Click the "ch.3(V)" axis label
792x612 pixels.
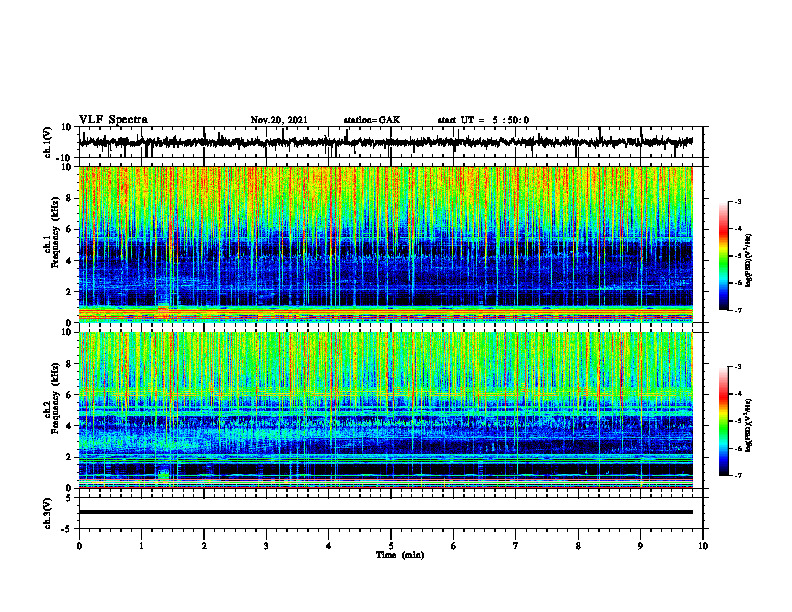pyautogui.click(x=48, y=513)
